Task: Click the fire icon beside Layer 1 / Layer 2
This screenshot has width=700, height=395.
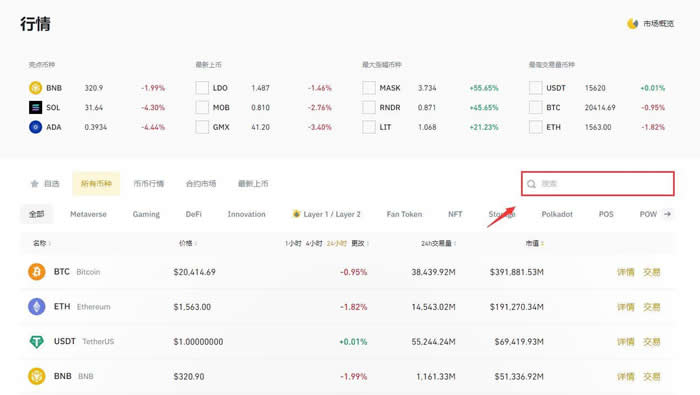Action: pyautogui.click(x=296, y=214)
